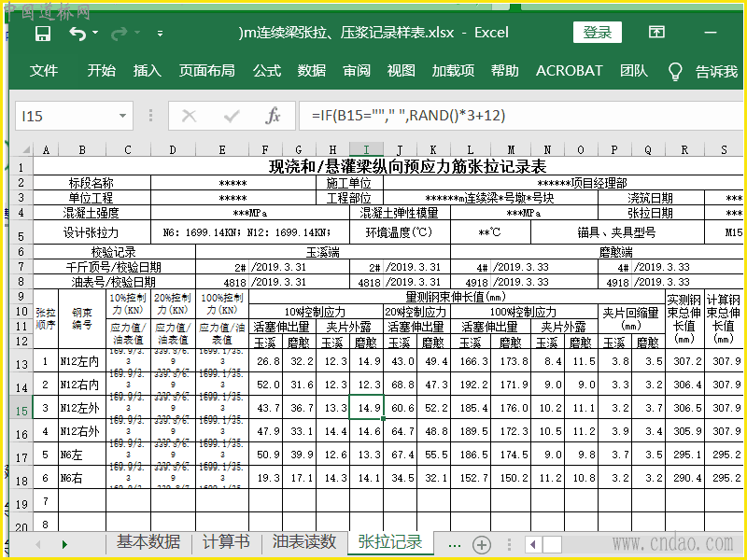This screenshot has width=747, height=560.
Task: Click the previous-sheet navigation arrow
Action: pyautogui.click(x=38, y=544)
